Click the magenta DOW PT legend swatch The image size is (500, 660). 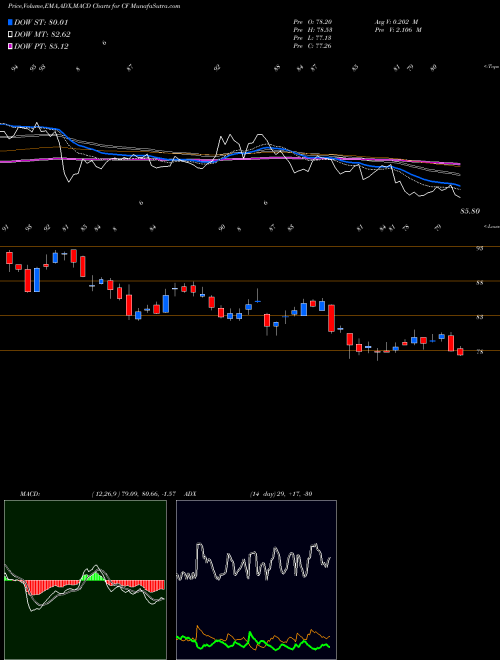coord(10,46)
